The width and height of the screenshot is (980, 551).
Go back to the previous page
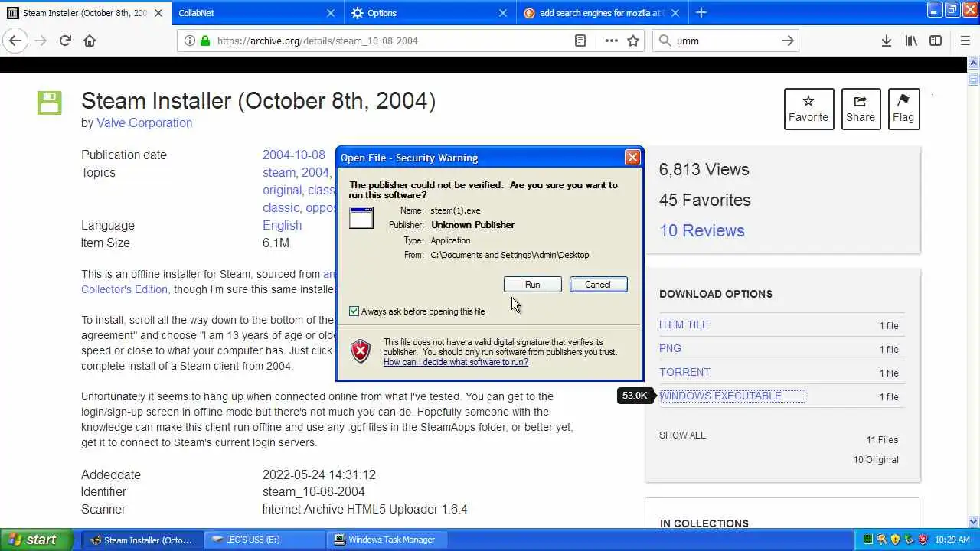pos(15,41)
